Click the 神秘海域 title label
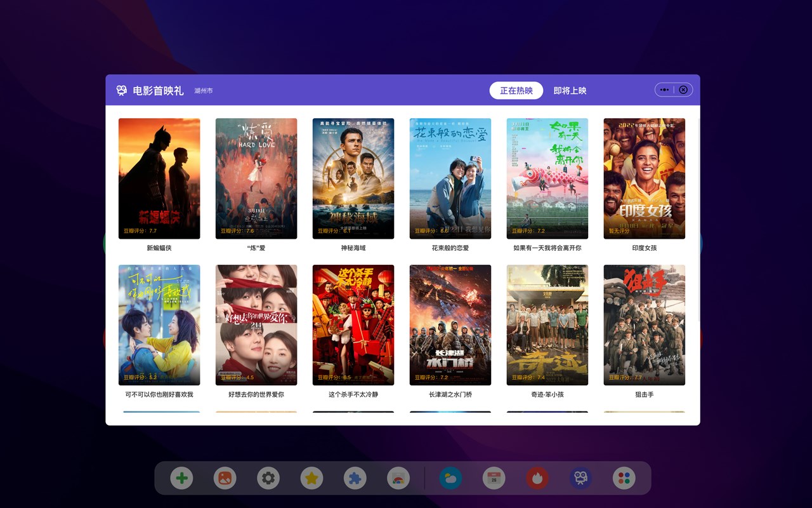812x508 pixels. tap(353, 248)
